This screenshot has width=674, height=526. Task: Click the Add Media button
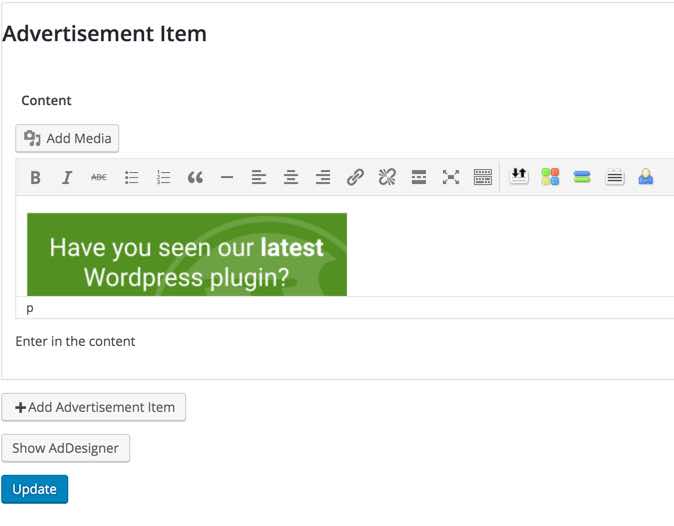(67, 138)
